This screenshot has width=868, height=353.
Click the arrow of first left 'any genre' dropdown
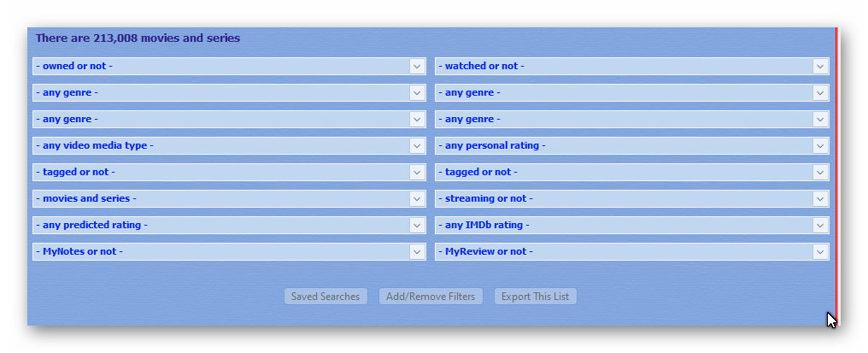click(x=418, y=92)
